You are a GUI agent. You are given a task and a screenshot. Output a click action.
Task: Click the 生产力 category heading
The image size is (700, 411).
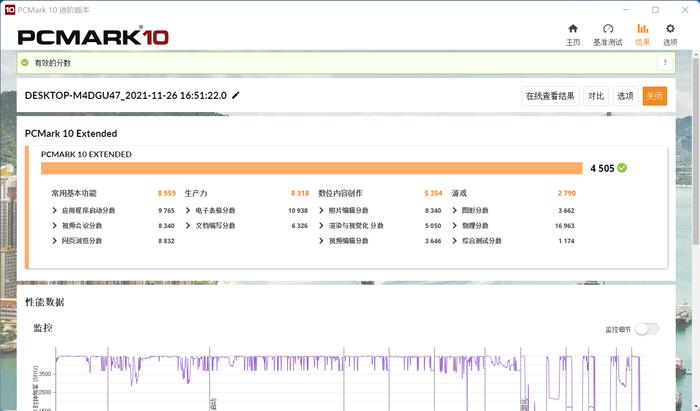coord(196,193)
